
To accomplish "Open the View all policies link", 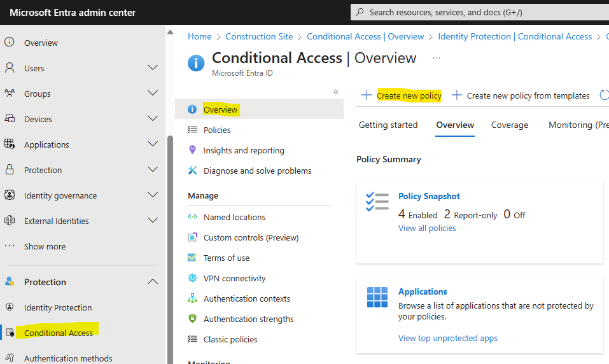I will (427, 228).
